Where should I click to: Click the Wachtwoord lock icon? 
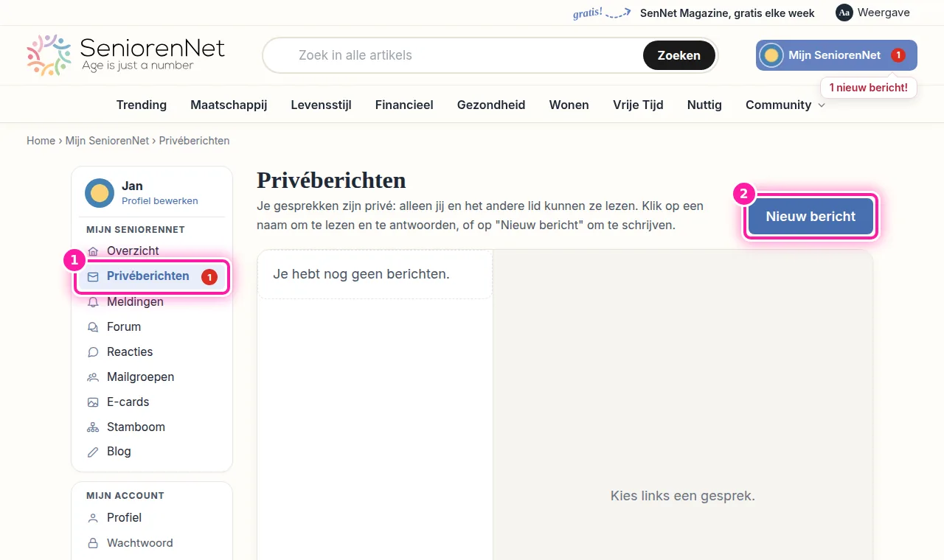pos(93,543)
